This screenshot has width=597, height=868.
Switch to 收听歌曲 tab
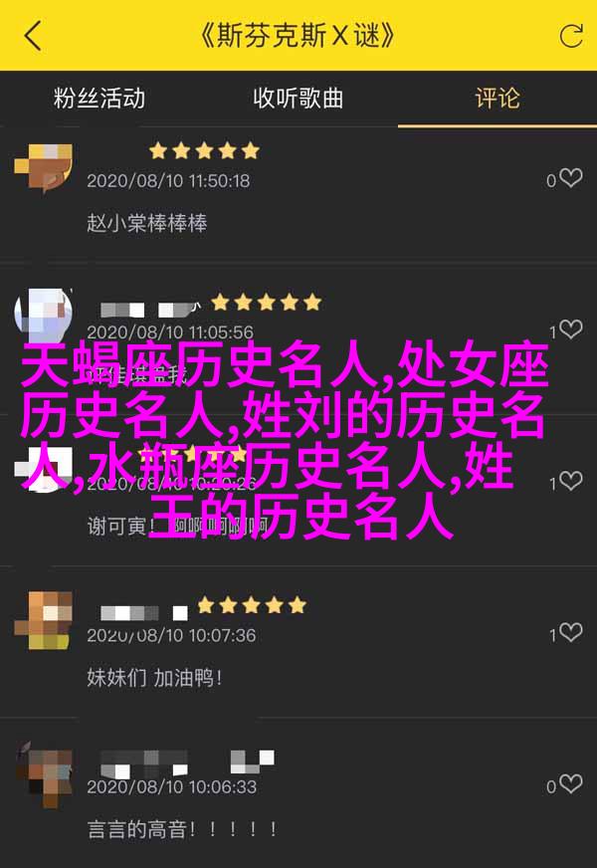pos(298,99)
